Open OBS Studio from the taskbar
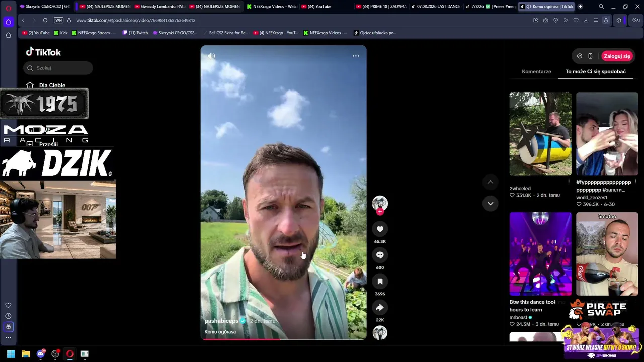 [55, 354]
